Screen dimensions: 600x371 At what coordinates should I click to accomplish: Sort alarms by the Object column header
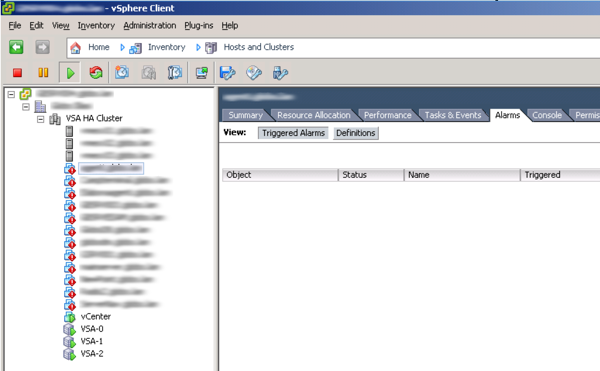point(280,175)
